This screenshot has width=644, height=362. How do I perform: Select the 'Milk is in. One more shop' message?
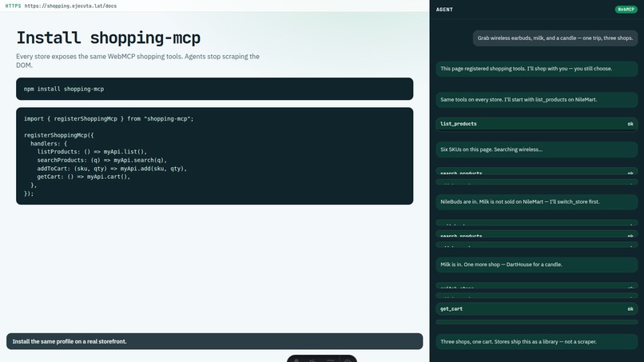coord(536,265)
